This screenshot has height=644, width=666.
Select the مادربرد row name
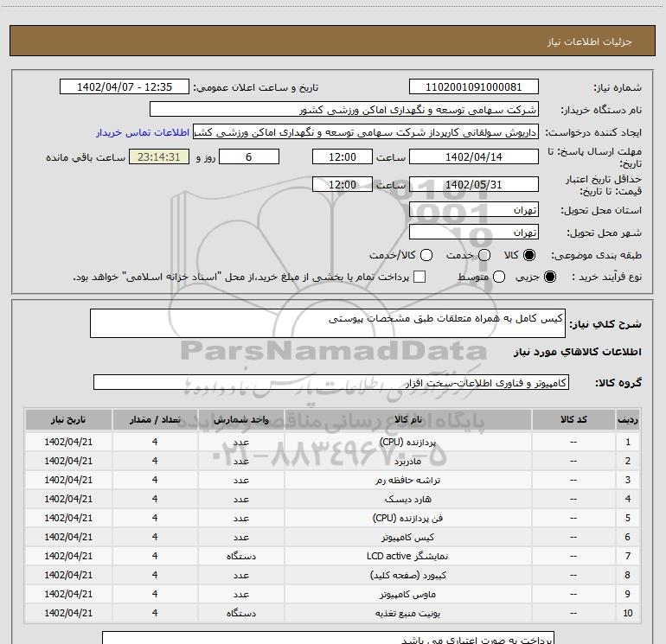coord(407,461)
